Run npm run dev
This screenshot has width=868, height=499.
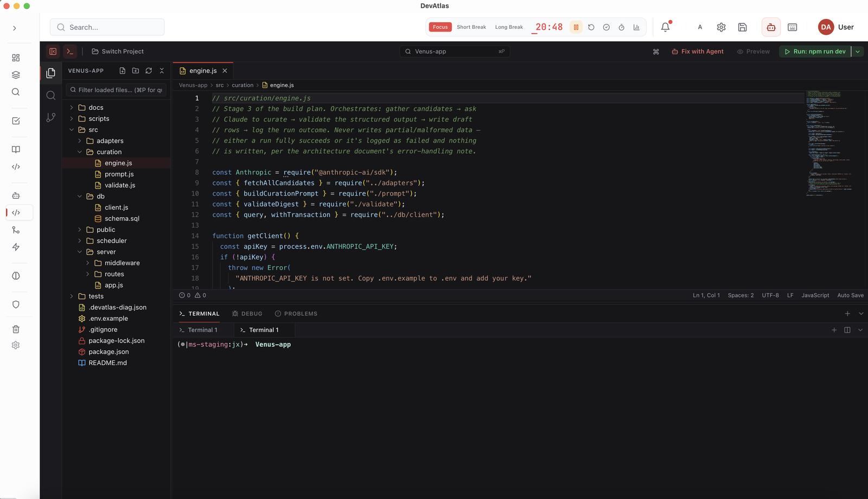pyautogui.click(x=815, y=52)
